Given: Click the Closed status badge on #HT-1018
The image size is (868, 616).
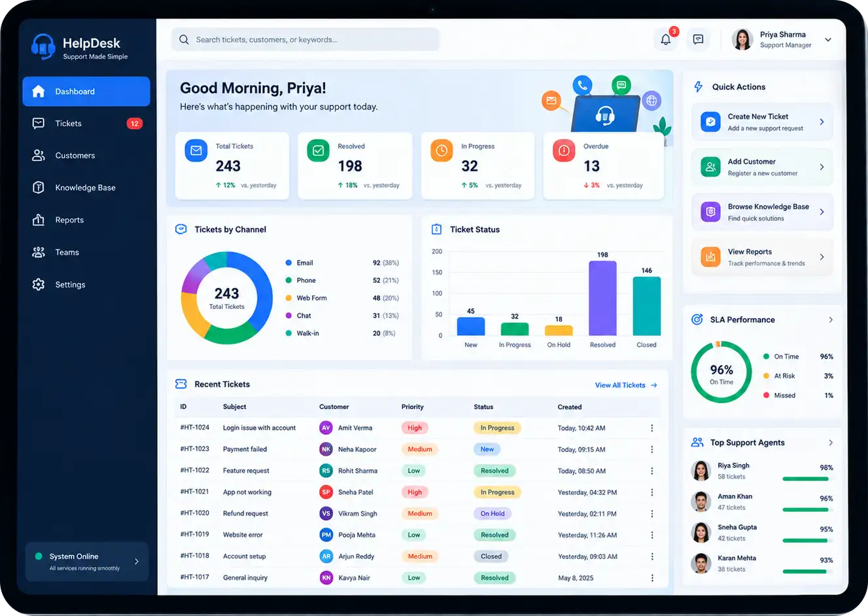Looking at the screenshot, I should click(491, 556).
